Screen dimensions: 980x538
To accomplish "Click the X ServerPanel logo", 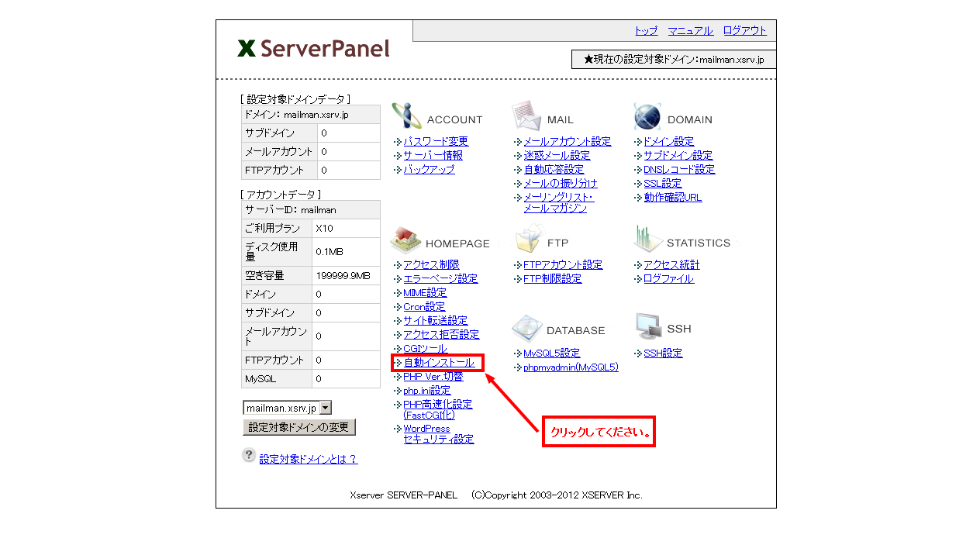I will pos(314,49).
